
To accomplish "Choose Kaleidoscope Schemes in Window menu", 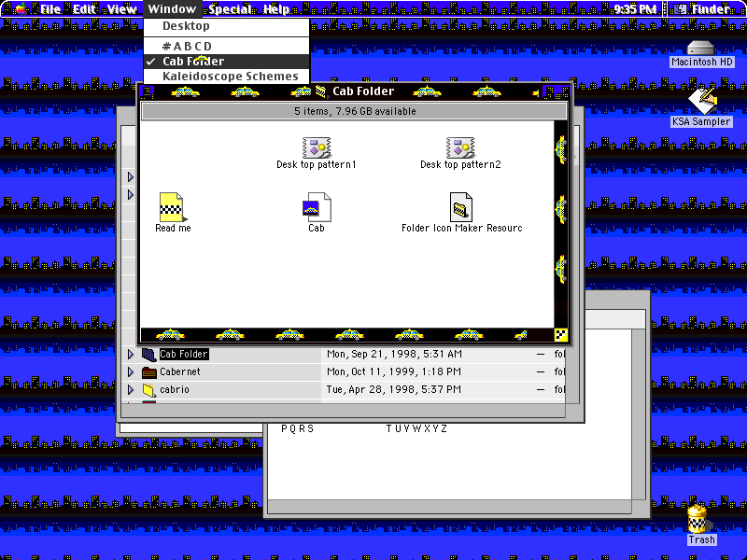I will [226, 77].
